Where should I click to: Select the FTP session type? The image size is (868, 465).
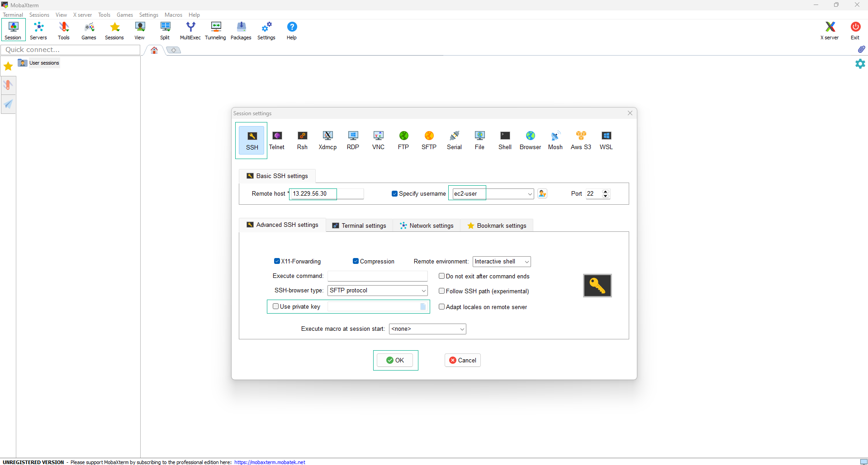[x=403, y=141]
